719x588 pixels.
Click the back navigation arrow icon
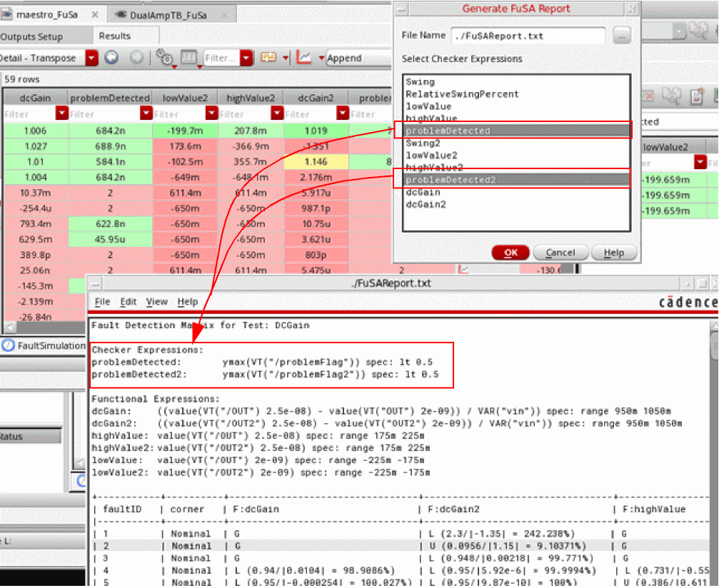[x=111, y=58]
